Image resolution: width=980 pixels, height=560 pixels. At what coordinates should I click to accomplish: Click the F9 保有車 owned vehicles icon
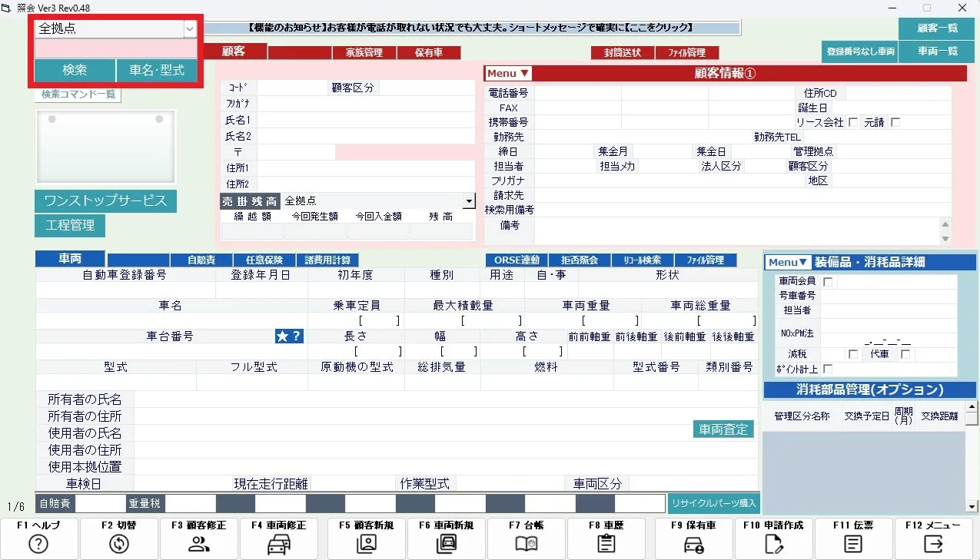[694, 544]
